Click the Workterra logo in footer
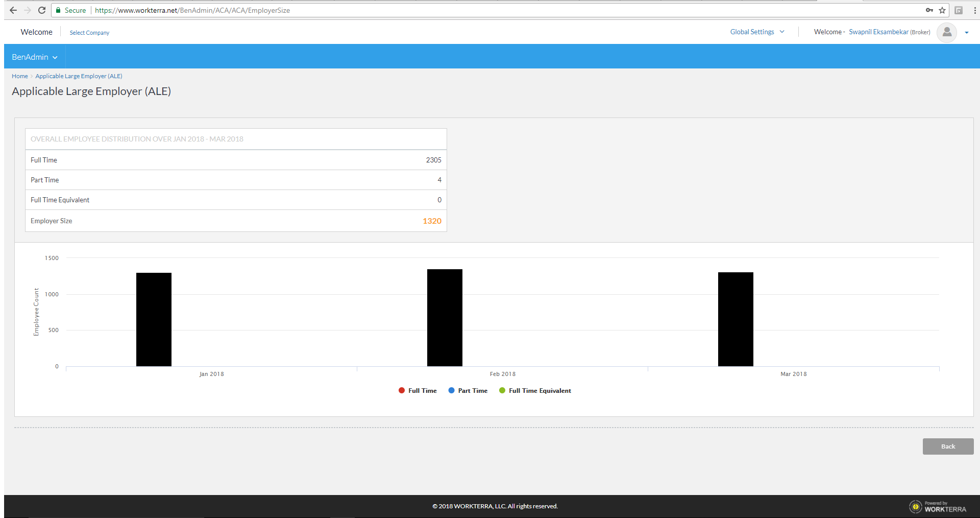The width and height of the screenshot is (980, 518). [x=938, y=506]
